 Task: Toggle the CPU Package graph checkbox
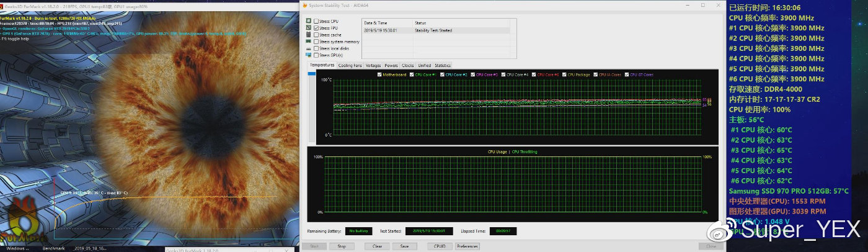tap(565, 74)
